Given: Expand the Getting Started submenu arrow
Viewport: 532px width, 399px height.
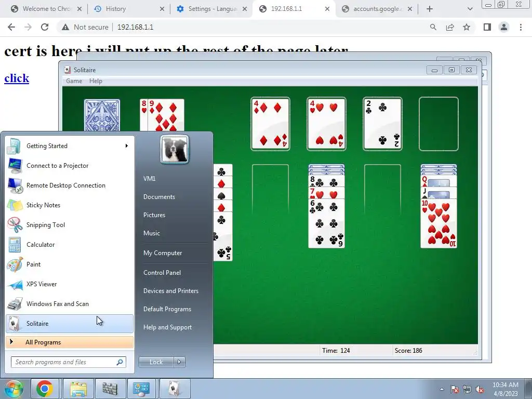Looking at the screenshot, I should click(127, 146).
